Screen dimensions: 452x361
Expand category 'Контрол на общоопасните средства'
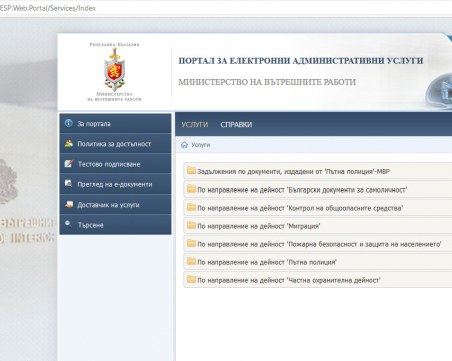[x=318, y=208]
